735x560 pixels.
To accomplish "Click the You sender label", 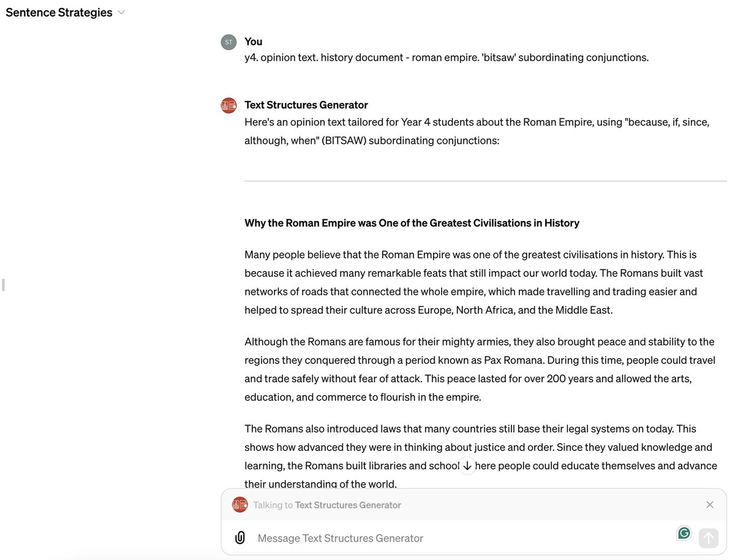I will pos(254,42).
